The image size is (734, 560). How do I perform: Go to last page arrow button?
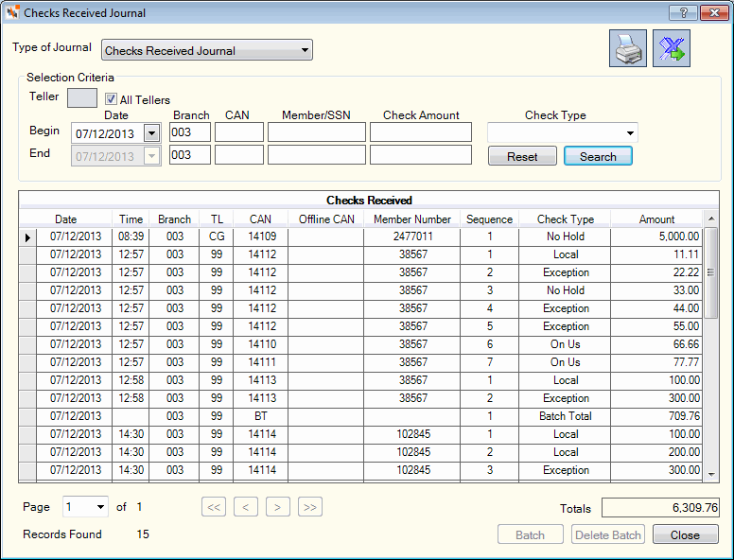point(310,507)
